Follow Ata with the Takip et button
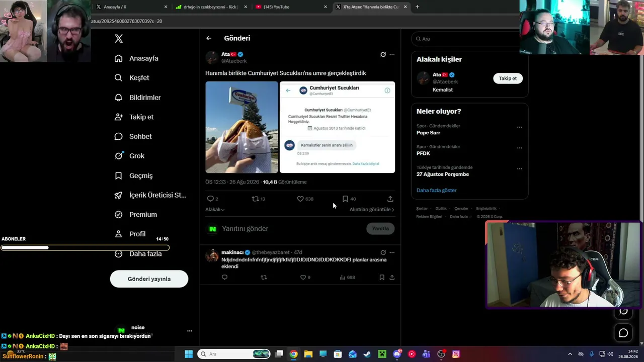This screenshot has width=644, height=362. 508,78
